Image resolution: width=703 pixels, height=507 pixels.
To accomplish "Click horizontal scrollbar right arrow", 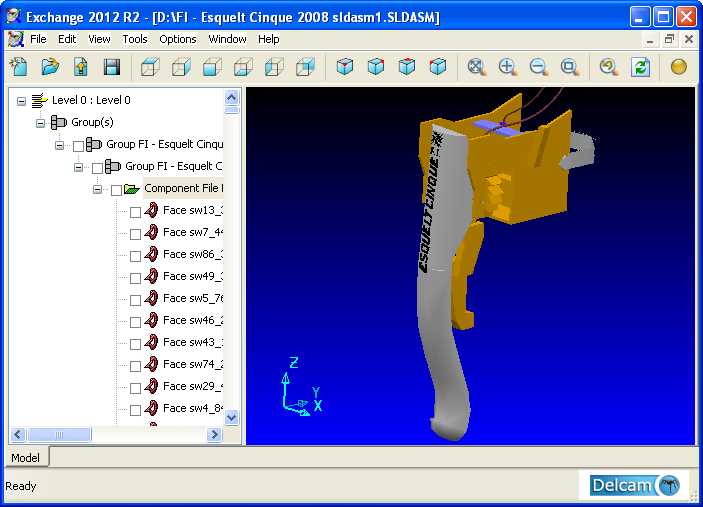I will (214, 434).
